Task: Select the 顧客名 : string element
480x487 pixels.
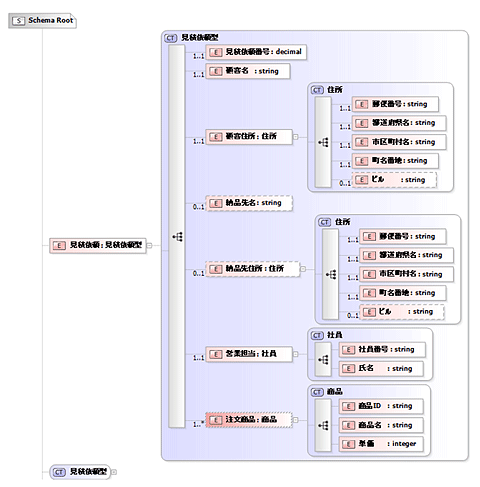Action: click(248, 71)
